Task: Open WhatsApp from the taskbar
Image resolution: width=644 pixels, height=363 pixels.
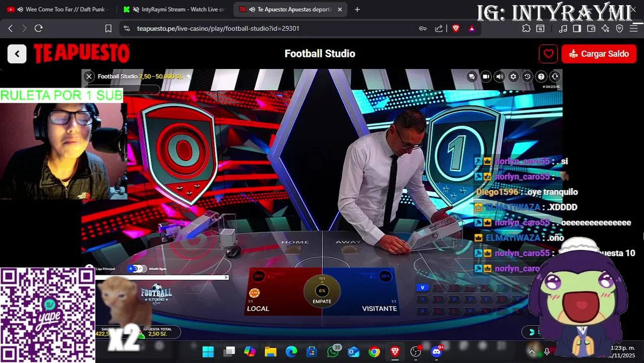Action: tap(333, 351)
